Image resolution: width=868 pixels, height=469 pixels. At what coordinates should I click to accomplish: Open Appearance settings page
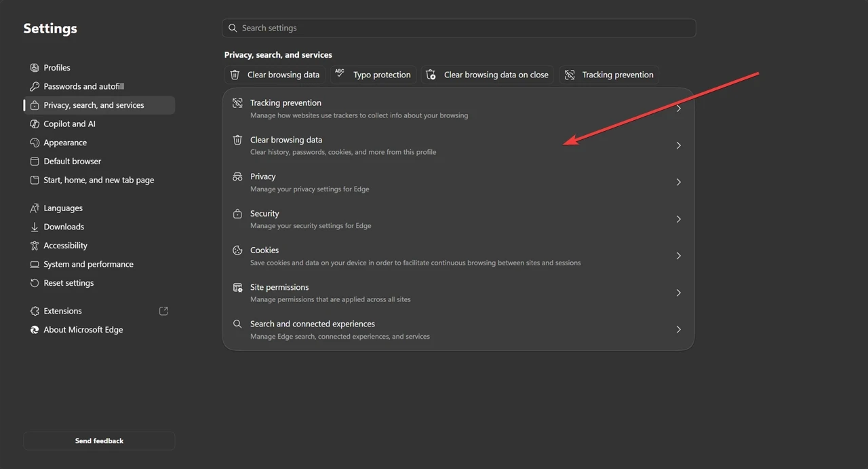(x=99, y=143)
